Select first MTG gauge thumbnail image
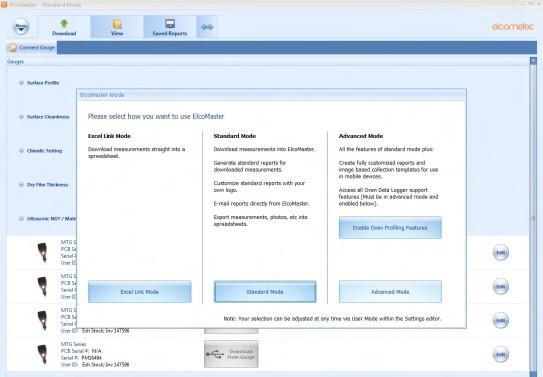The height and width of the screenshot is (377, 543). click(x=42, y=252)
